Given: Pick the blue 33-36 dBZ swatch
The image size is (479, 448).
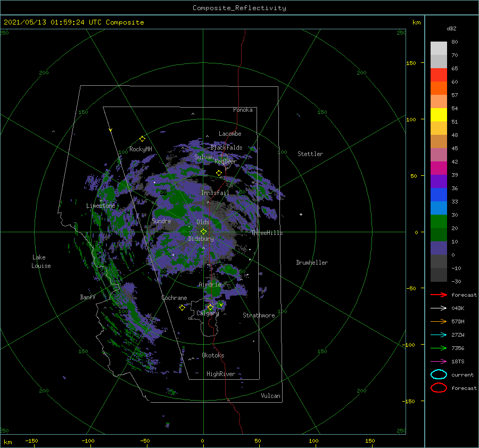Looking at the screenshot, I should click(439, 195).
